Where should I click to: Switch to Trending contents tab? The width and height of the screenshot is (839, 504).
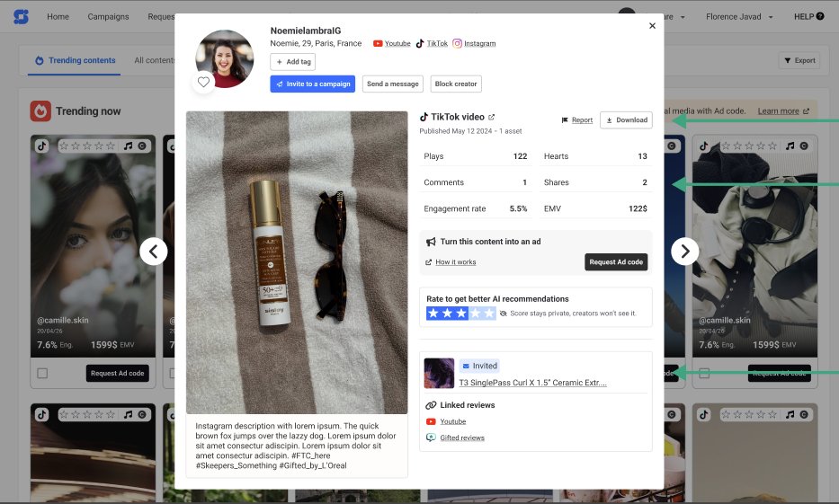(76, 60)
